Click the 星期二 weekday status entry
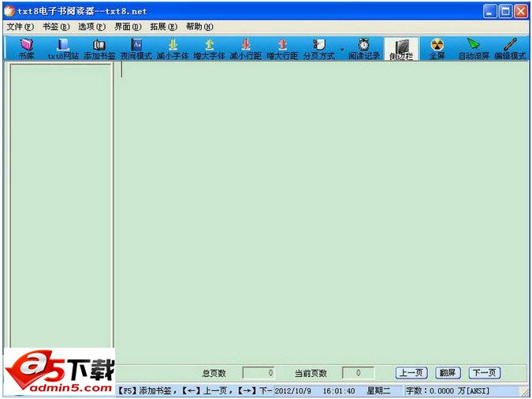This screenshot has height=399, width=532. 378,391
